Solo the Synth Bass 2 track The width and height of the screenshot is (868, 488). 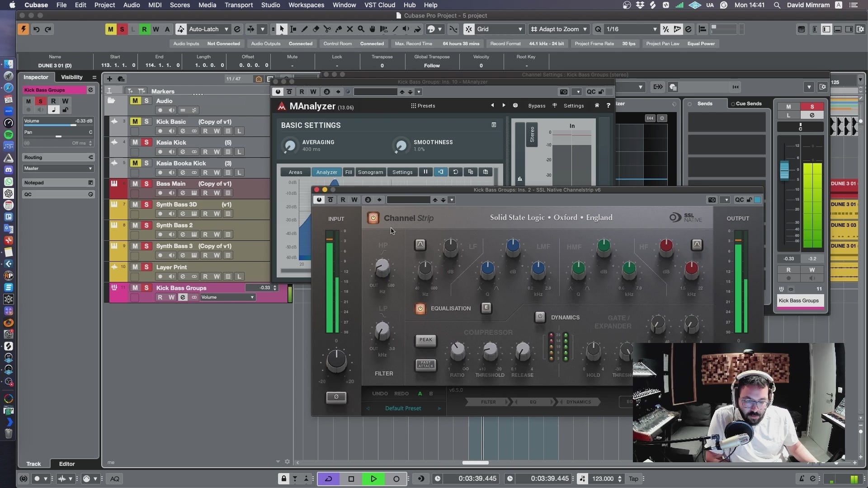[x=146, y=225]
